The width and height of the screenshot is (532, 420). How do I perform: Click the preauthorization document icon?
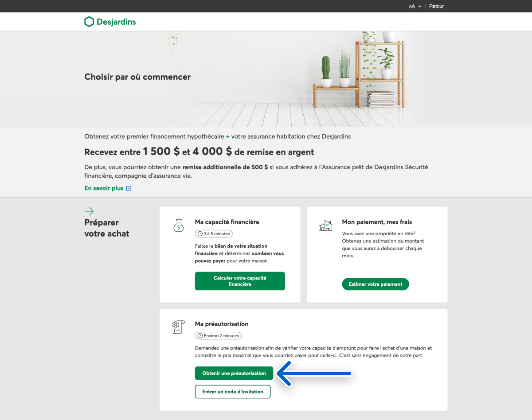click(177, 327)
